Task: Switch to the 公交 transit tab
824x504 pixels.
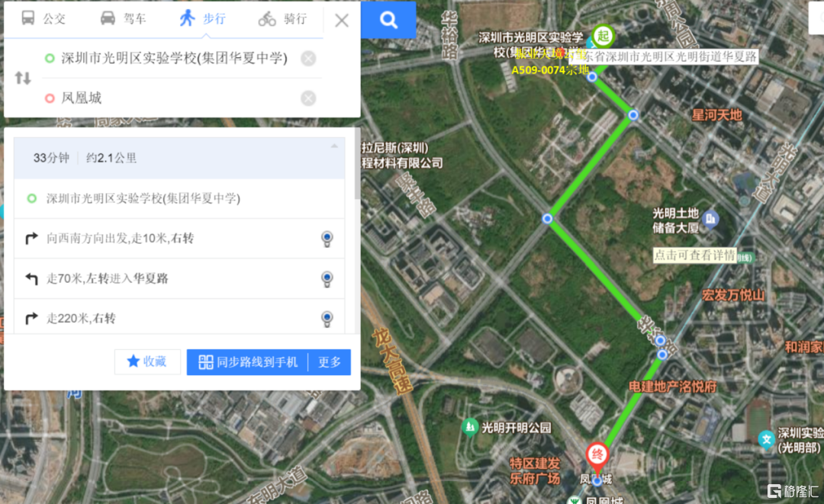Action: tap(43, 19)
